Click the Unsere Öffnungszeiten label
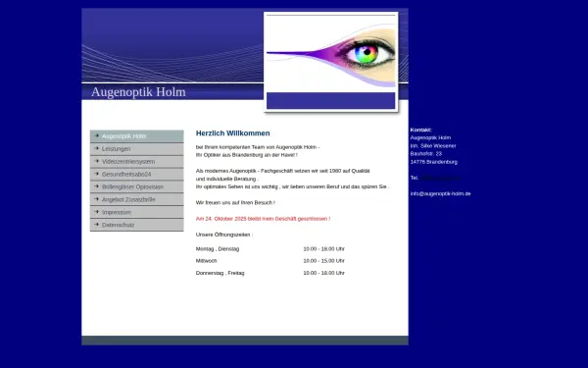The height and width of the screenshot is (368, 588). pyautogui.click(x=224, y=235)
